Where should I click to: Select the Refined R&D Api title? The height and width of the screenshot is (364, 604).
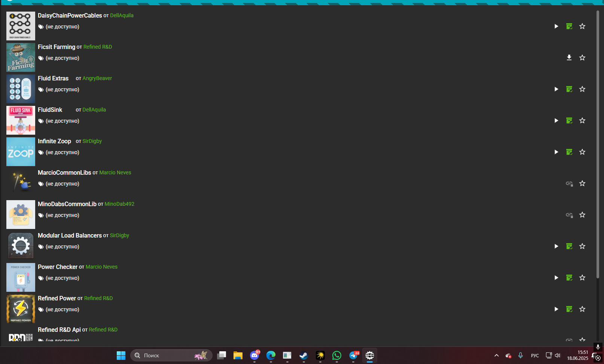point(59,330)
